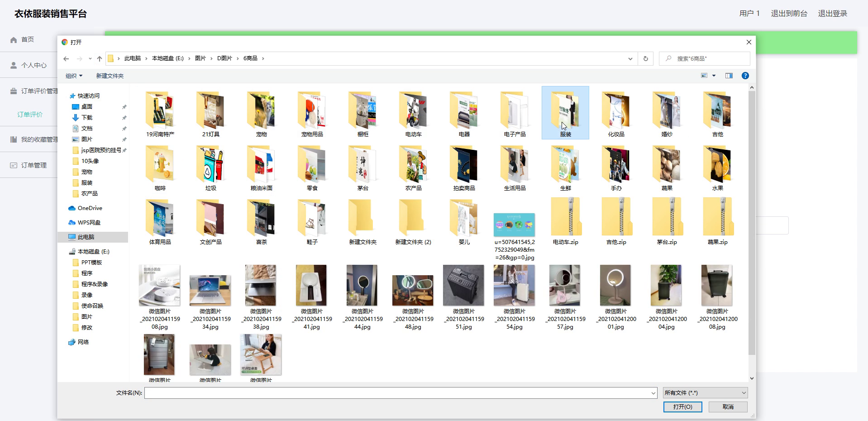Click the Refresh button next to address bar

[646, 58]
